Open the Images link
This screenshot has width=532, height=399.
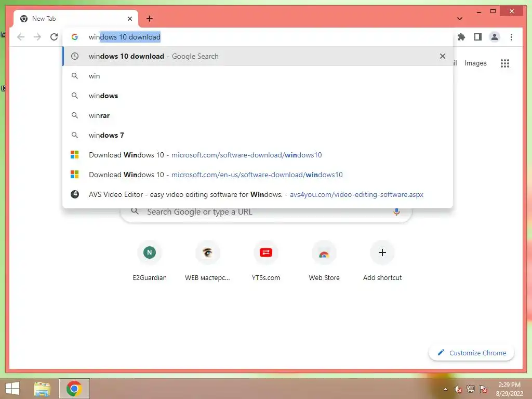475,63
